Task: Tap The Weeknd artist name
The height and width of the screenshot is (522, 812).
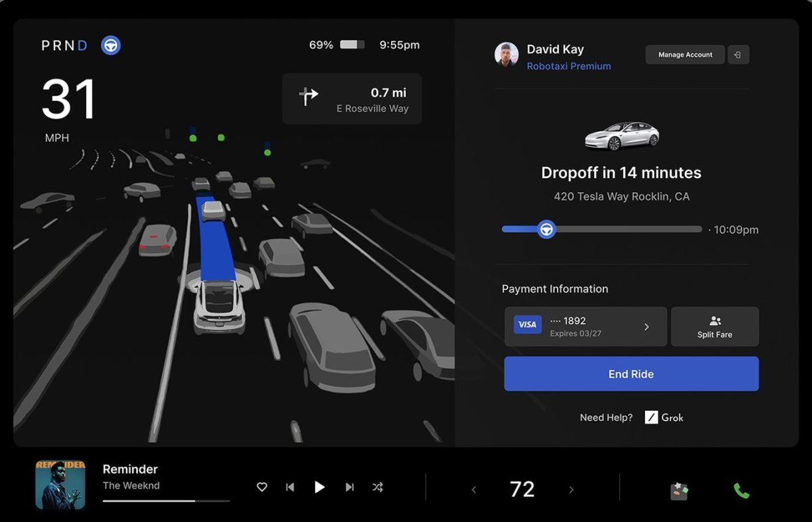Action: pos(131,485)
